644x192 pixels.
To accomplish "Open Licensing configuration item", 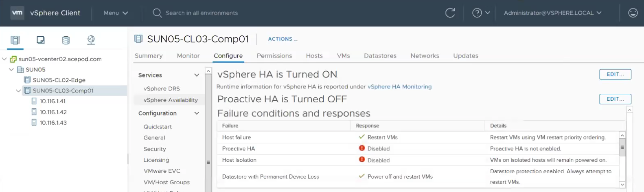I will point(156,160).
